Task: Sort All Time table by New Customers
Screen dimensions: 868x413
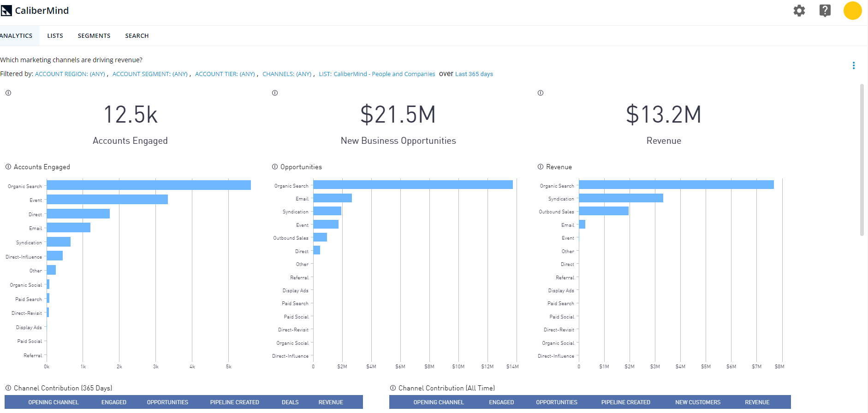Action: (698, 402)
